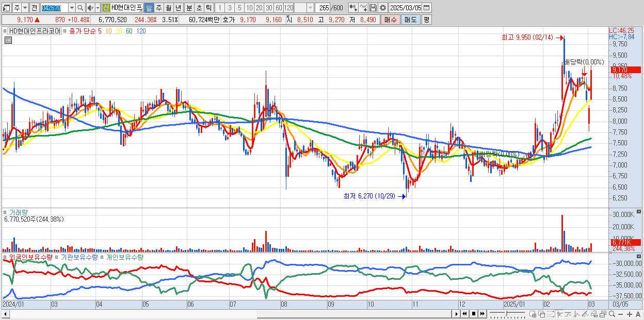The width and height of the screenshot is (644, 320).
Task: Click the minus zoom out icon
Action: click(620, 314)
